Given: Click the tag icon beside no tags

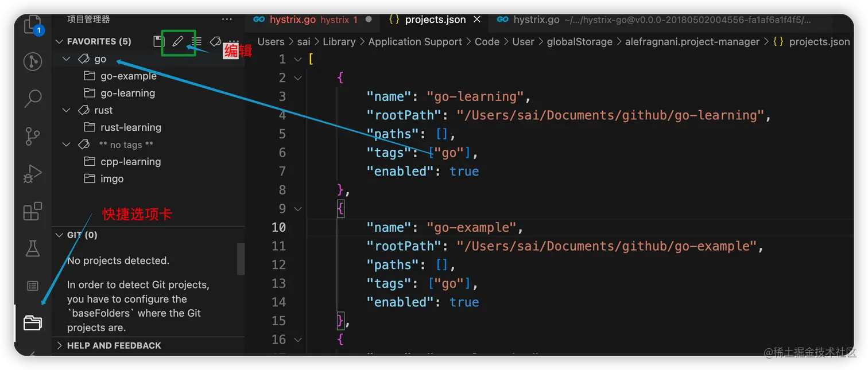Looking at the screenshot, I should coord(84,145).
